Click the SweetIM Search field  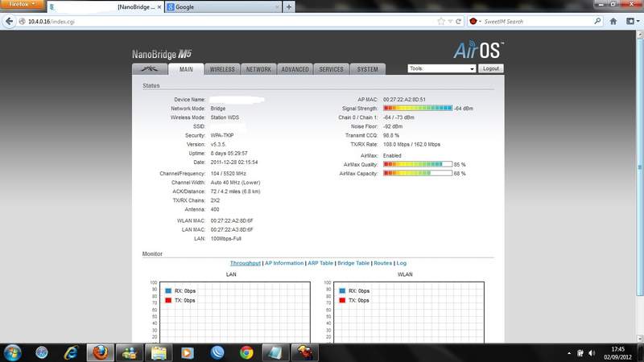tap(537, 22)
